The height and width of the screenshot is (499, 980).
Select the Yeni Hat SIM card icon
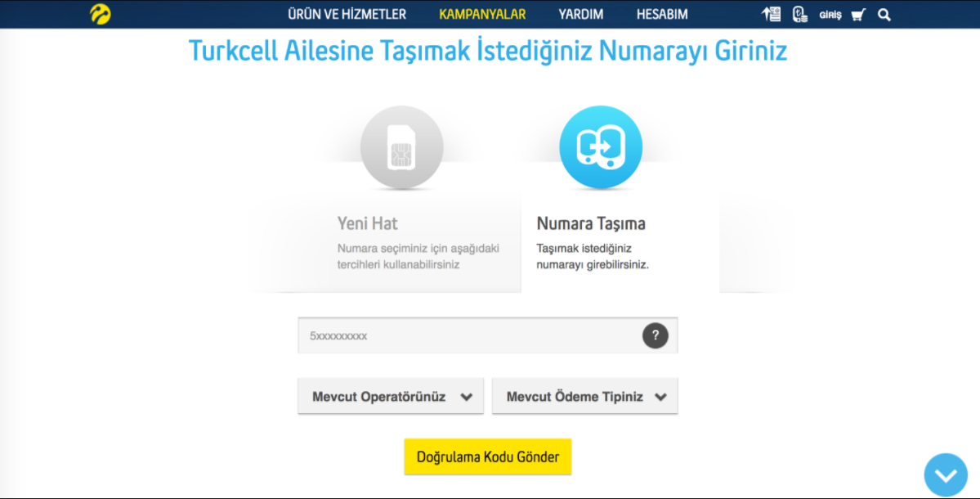(402, 147)
